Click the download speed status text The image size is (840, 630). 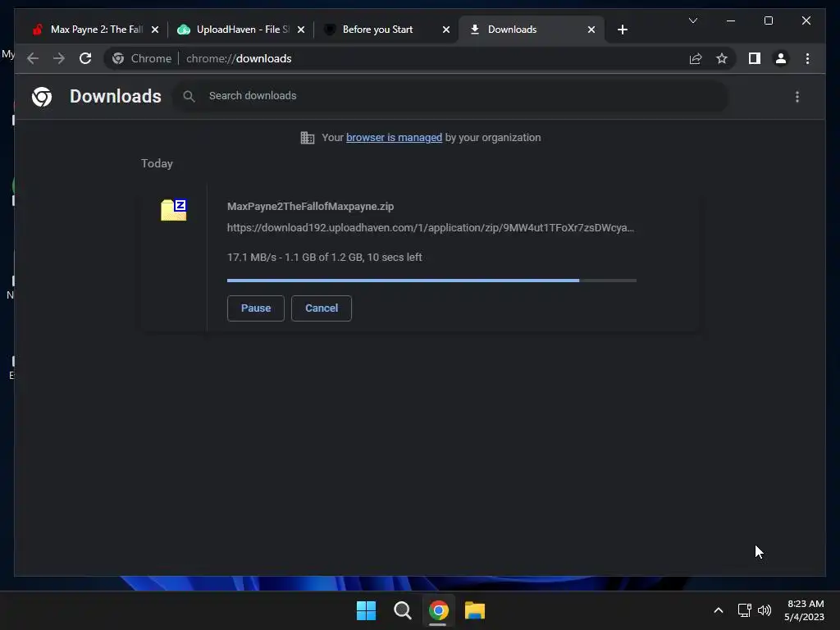coord(324,257)
